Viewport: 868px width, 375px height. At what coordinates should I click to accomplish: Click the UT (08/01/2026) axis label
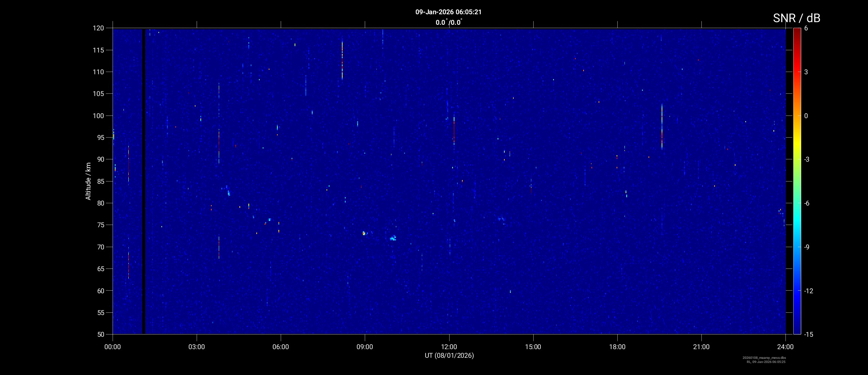click(449, 355)
